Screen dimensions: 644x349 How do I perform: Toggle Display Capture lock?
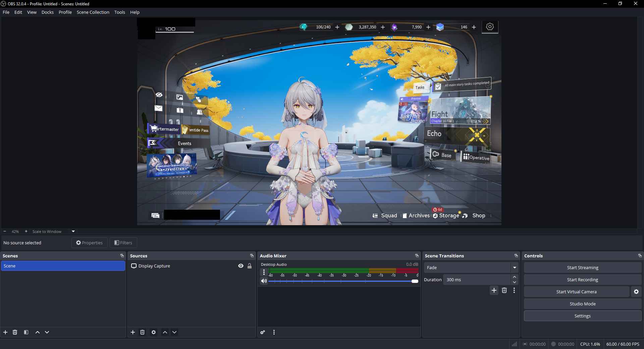pyautogui.click(x=250, y=266)
